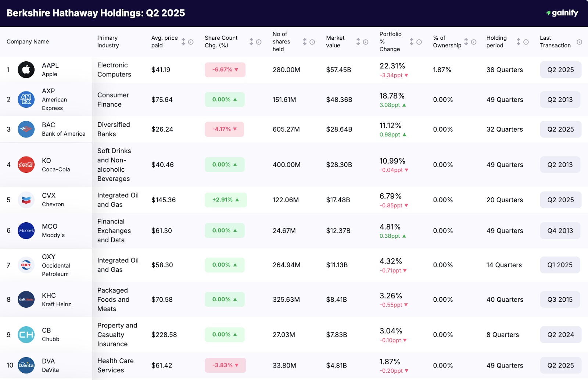Click the Company Name column header

coord(28,42)
